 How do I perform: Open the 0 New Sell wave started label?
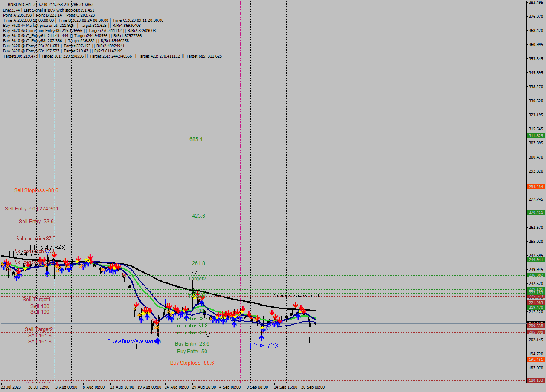tap(294, 295)
